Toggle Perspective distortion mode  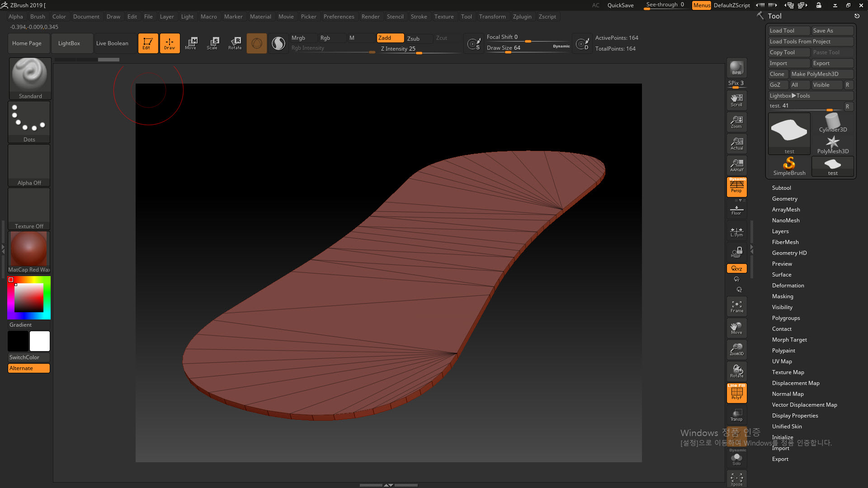tap(736, 187)
